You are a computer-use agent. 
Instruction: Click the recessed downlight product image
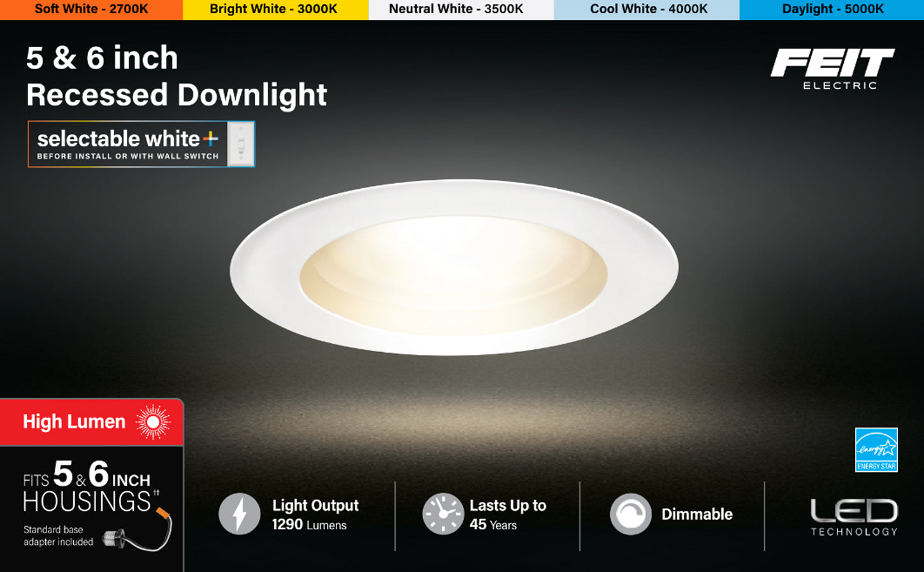pos(454,267)
